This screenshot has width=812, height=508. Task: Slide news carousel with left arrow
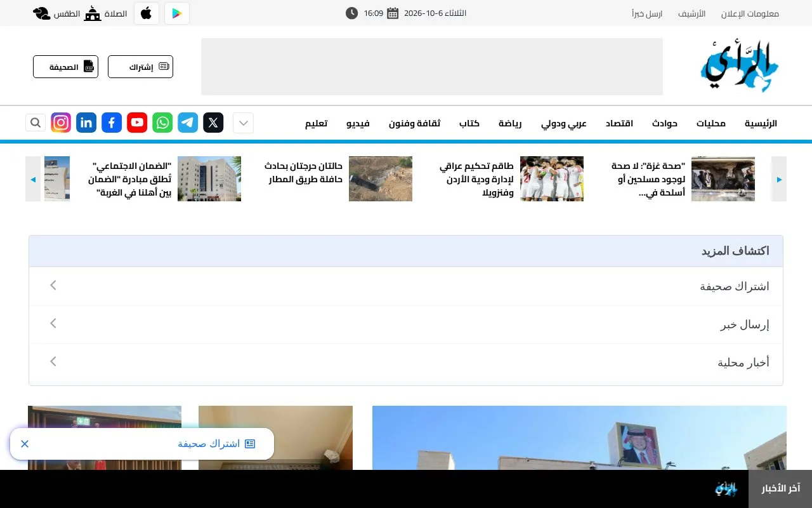[33, 179]
